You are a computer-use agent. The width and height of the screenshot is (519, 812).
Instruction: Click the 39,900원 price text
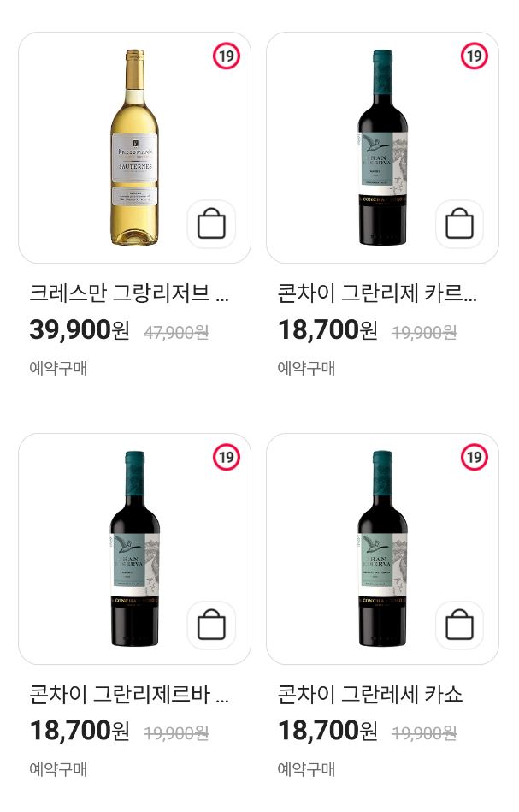[x=79, y=330]
